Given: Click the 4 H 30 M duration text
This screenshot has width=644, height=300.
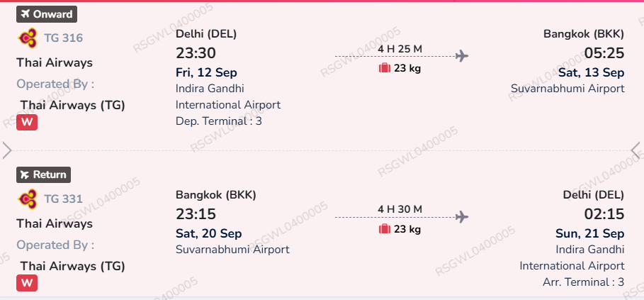Looking at the screenshot, I should (x=400, y=209).
